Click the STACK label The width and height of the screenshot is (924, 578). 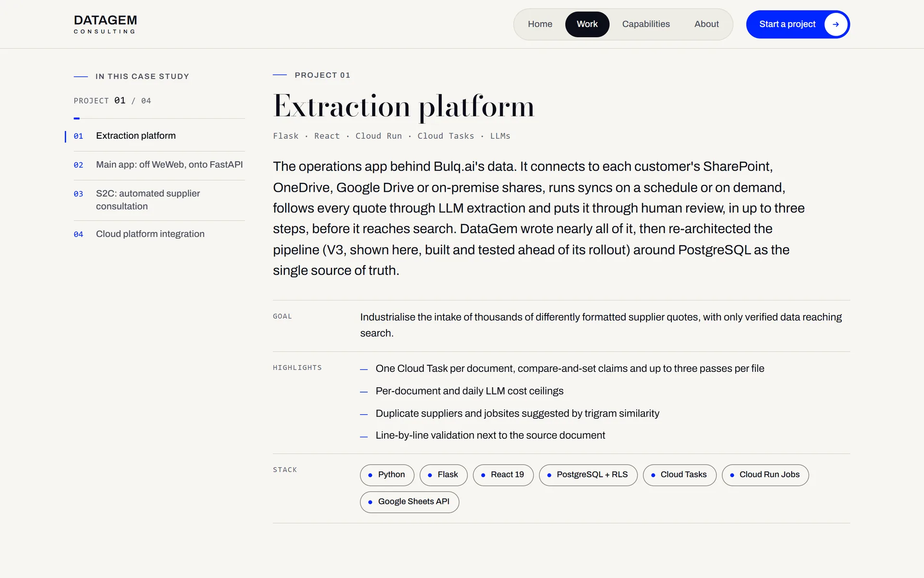click(285, 470)
